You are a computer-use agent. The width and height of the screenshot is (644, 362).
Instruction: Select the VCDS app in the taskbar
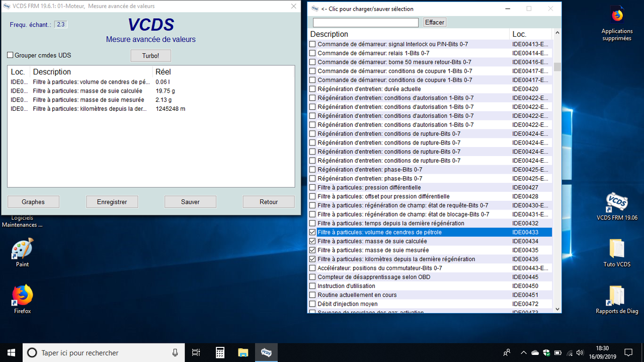click(266, 352)
